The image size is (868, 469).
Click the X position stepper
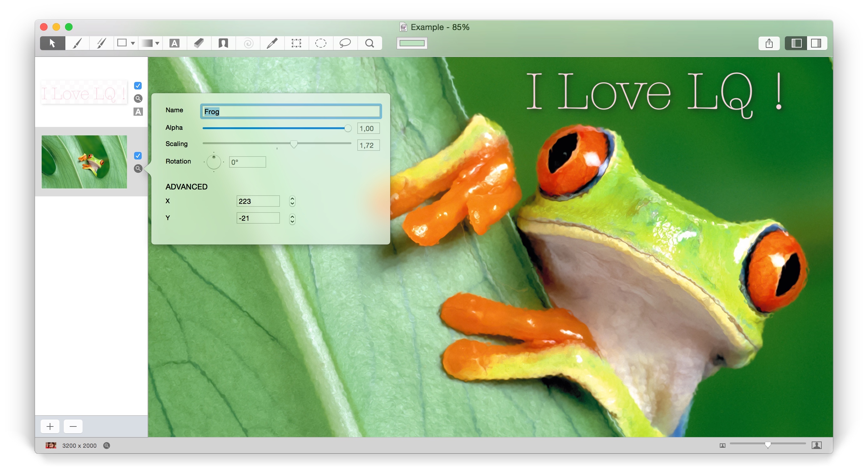(292, 201)
